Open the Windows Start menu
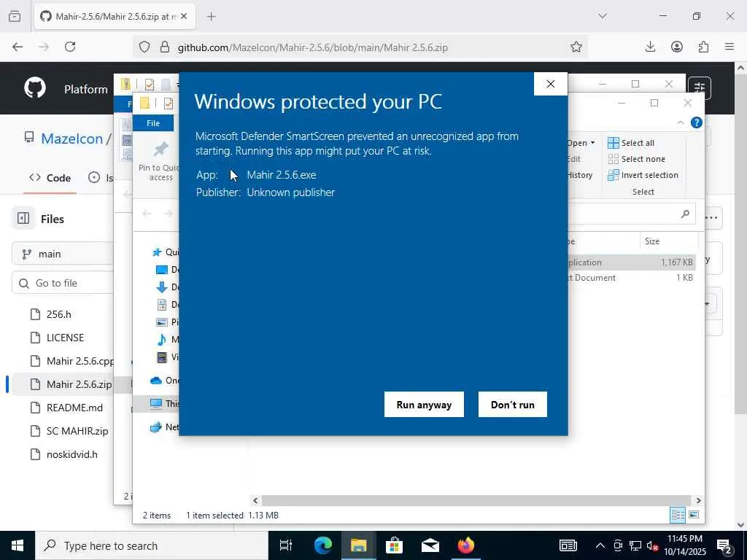Viewport: 747px width, 560px height. (18, 545)
